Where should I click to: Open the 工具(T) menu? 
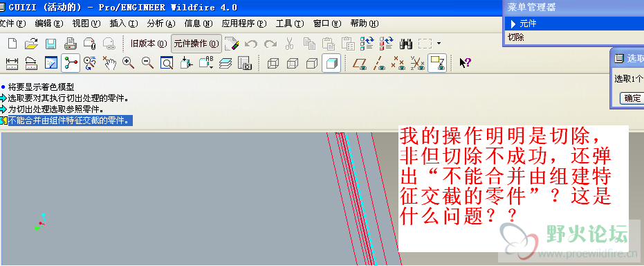290,24
